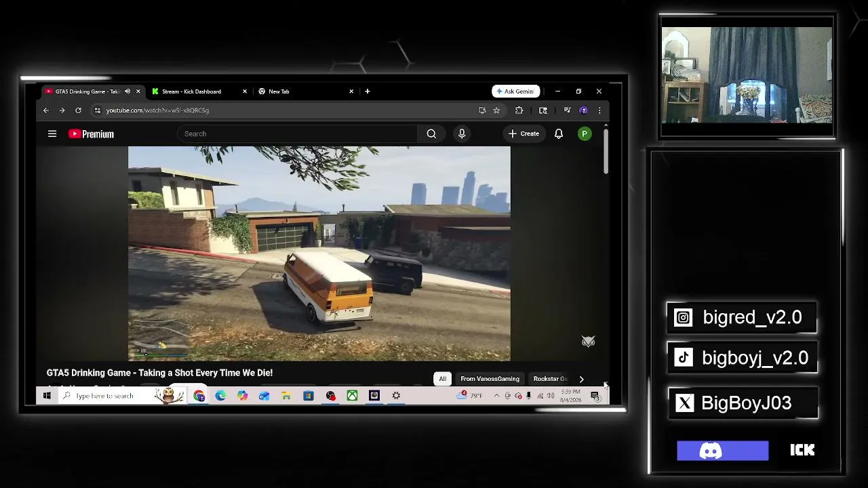Click the video title GTA5 Drinking Game
The width and height of the screenshot is (868, 488).
[159, 373]
